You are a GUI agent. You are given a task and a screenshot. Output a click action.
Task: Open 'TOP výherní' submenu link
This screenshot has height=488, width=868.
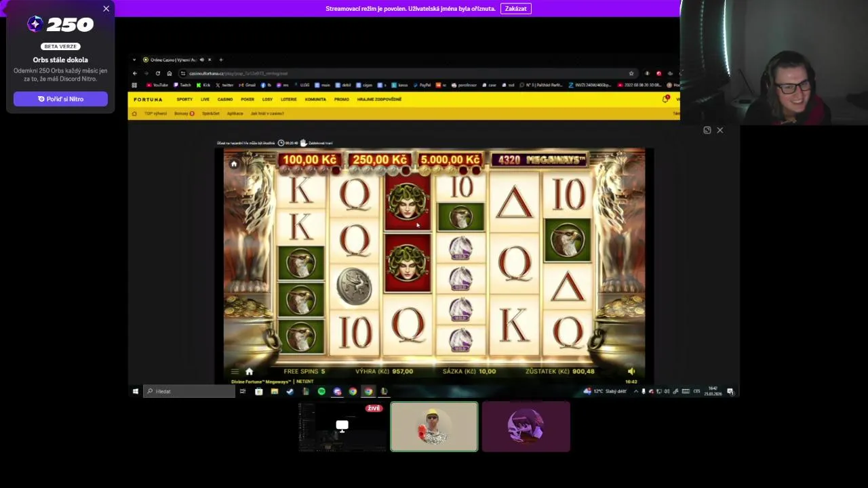tap(155, 113)
